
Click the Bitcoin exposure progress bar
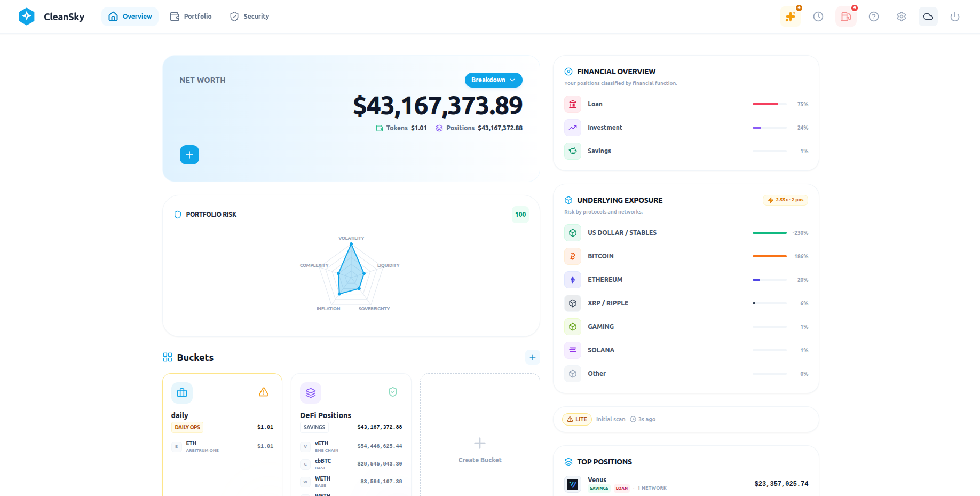click(769, 256)
